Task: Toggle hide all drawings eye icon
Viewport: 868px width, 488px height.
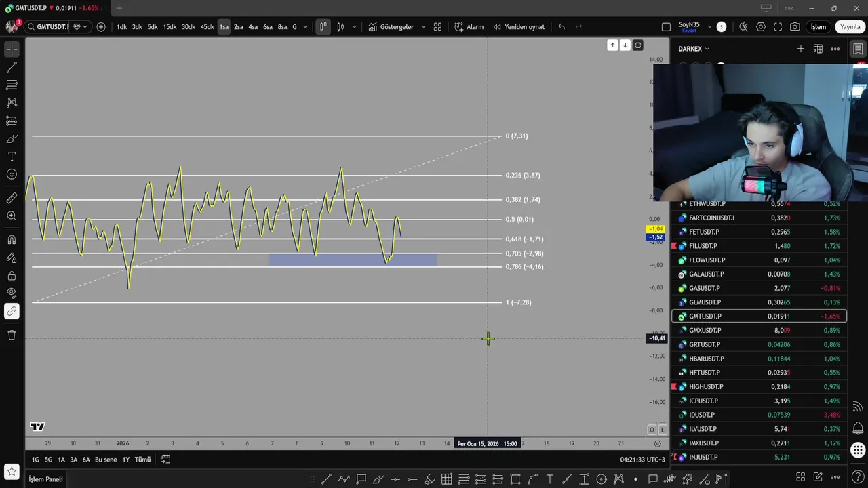Action: pos(12,293)
